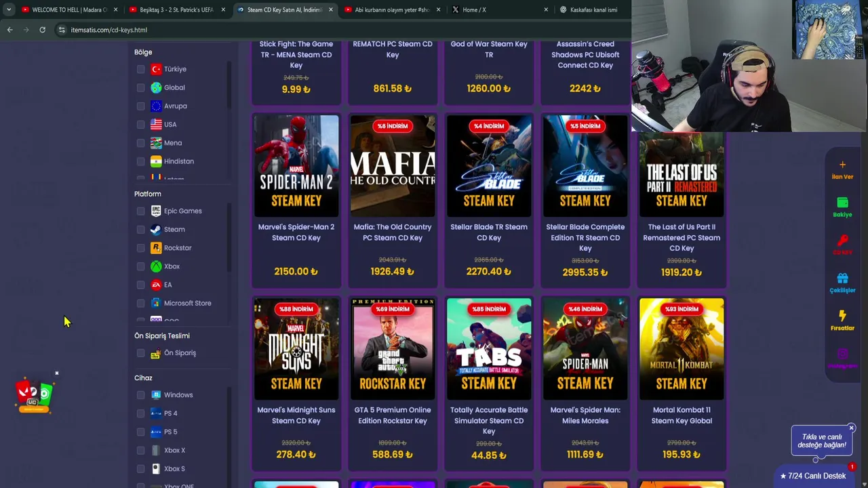The width and height of the screenshot is (868, 488).
Task: Open site info icon beside the URL
Action: [x=62, y=30]
